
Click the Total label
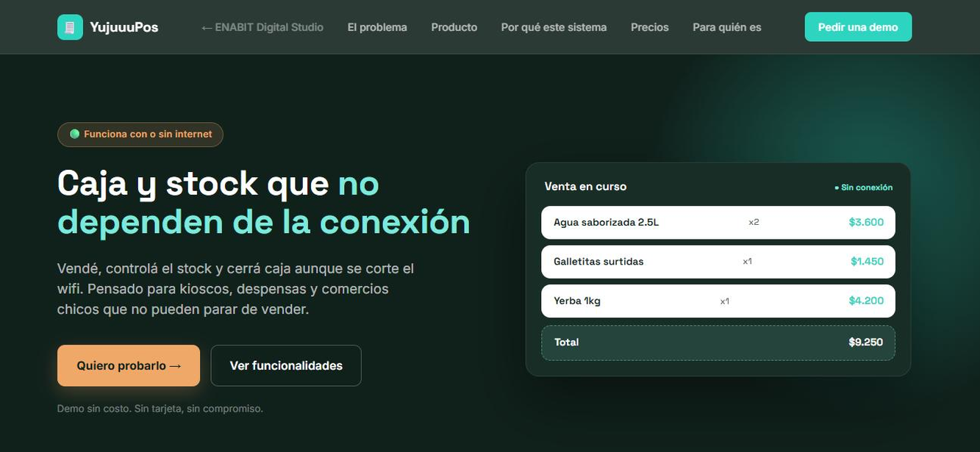click(566, 342)
